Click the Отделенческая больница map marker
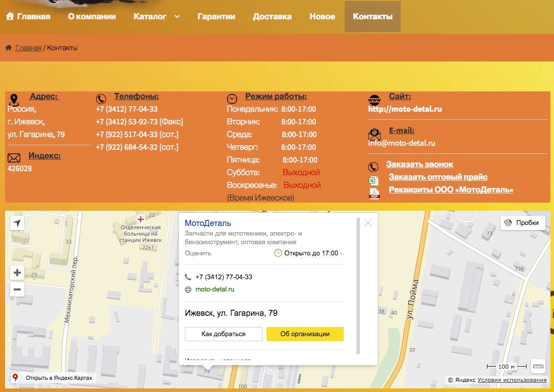 click(x=140, y=219)
